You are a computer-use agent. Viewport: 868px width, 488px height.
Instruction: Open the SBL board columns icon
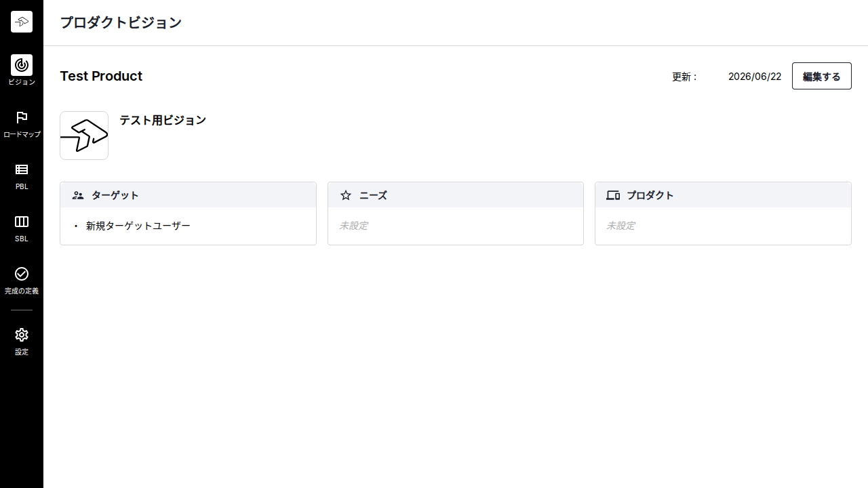22,222
